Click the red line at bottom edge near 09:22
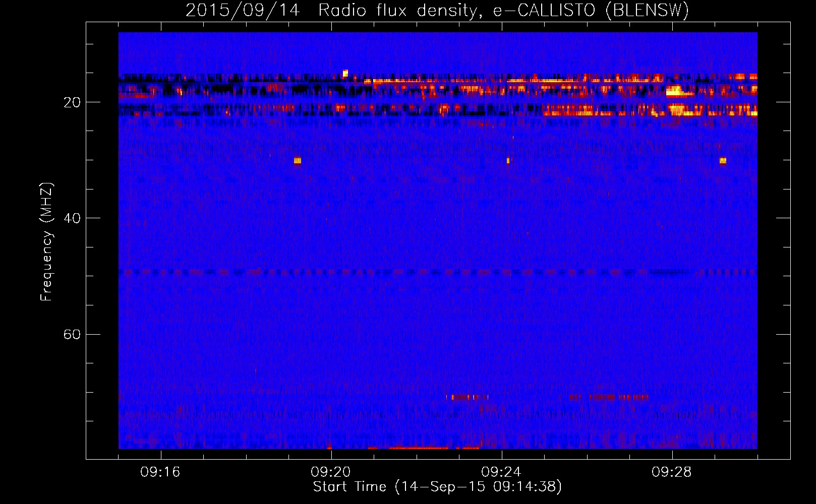Image resolution: width=816 pixels, height=504 pixels. 419,448
